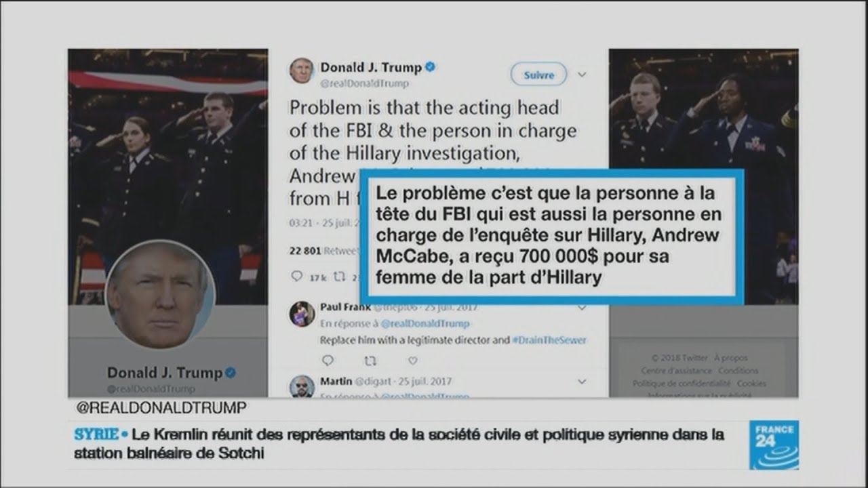The image size is (868, 488).
Task: Follow Trump using the Suivre button
Action: point(539,75)
